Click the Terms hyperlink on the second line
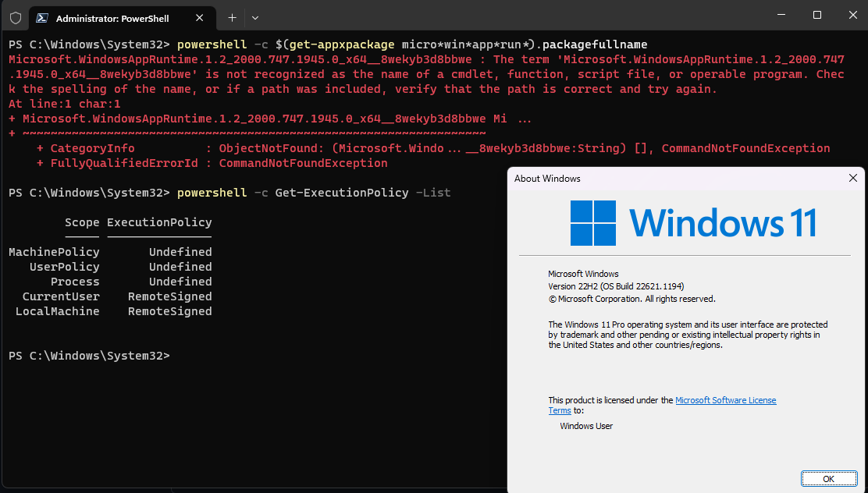868x493 pixels. point(559,410)
